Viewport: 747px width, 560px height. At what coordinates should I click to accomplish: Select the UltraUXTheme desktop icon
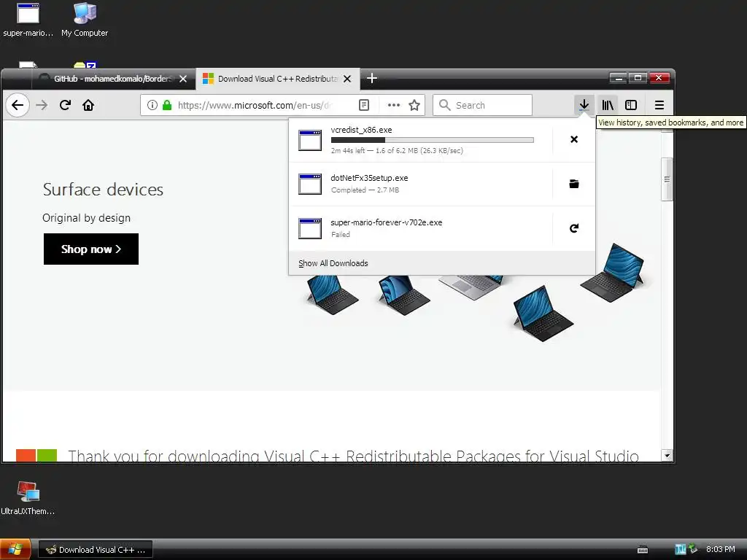point(28,498)
